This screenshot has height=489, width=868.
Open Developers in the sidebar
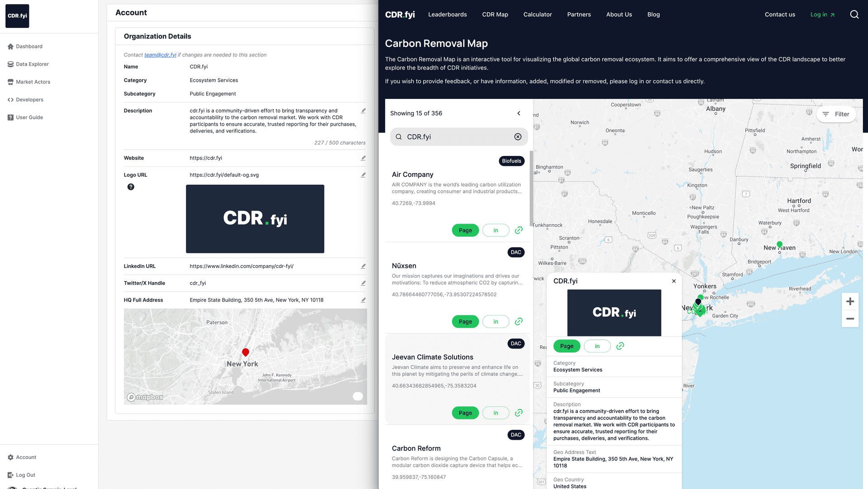25,99
